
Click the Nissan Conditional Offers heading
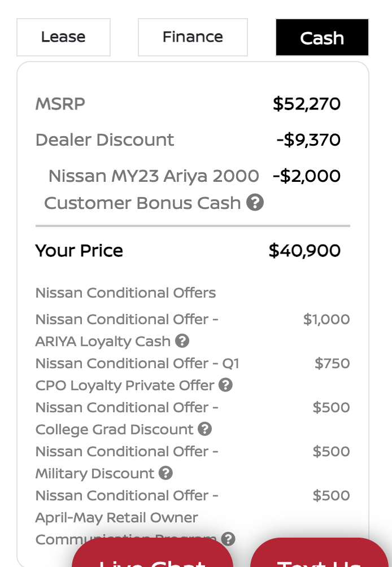tap(125, 293)
